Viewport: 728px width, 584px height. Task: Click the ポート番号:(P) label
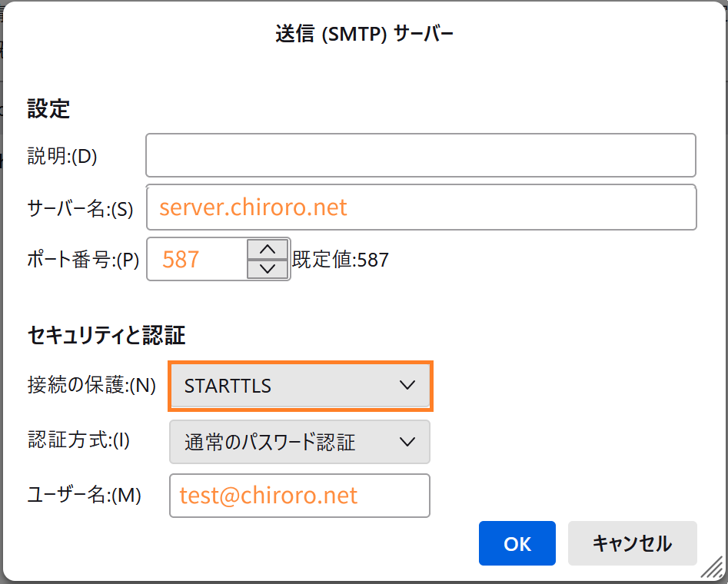point(83,260)
